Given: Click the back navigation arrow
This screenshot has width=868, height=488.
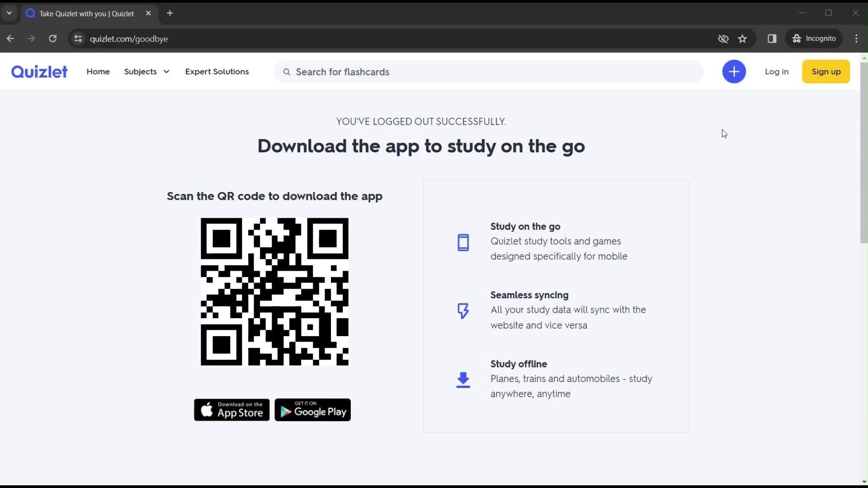Looking at the screenshot, I should [10, 39].
